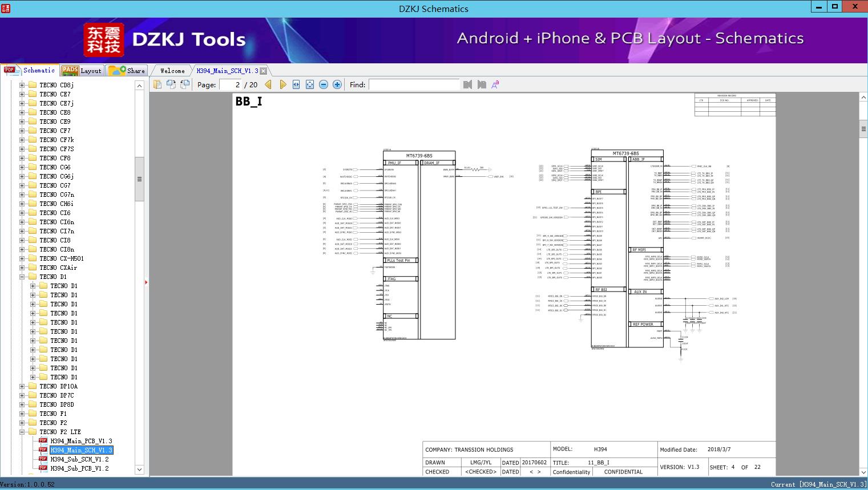Zoom out with the minus icon
This screenshot has height=490, width=868.
pos(324,84)
